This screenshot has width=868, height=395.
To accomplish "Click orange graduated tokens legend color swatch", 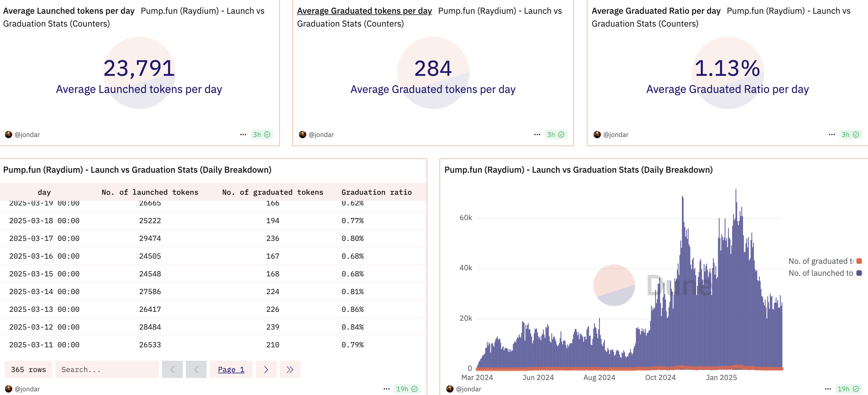I will 859,261.
